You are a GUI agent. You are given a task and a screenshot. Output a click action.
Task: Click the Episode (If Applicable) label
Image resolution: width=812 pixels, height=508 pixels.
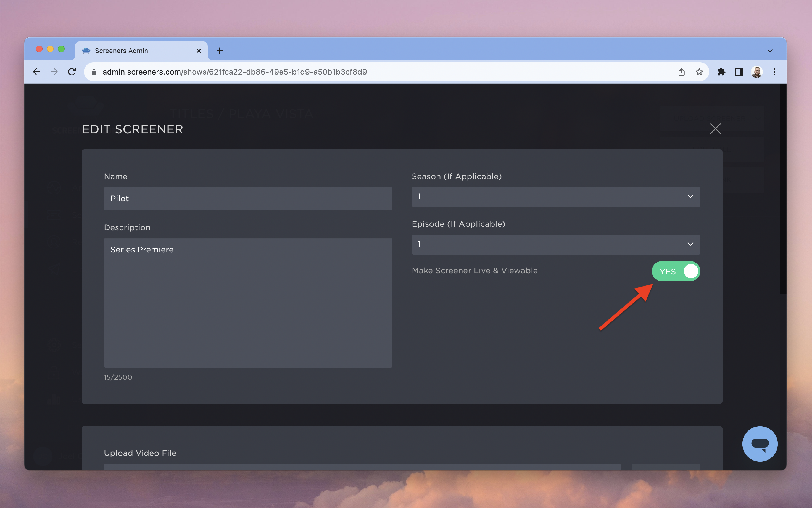[458, 224]
